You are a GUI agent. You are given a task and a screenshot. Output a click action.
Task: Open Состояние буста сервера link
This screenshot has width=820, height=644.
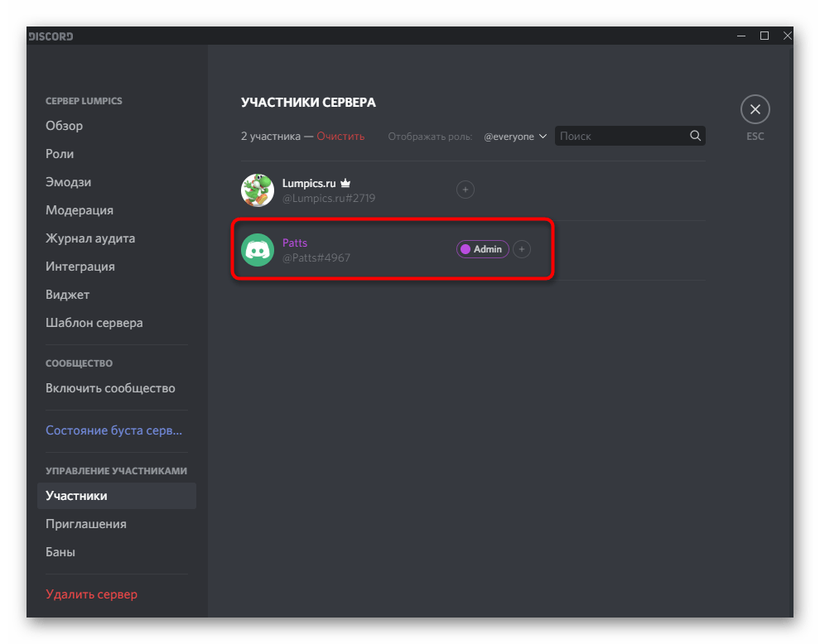(x=113, y=431)
